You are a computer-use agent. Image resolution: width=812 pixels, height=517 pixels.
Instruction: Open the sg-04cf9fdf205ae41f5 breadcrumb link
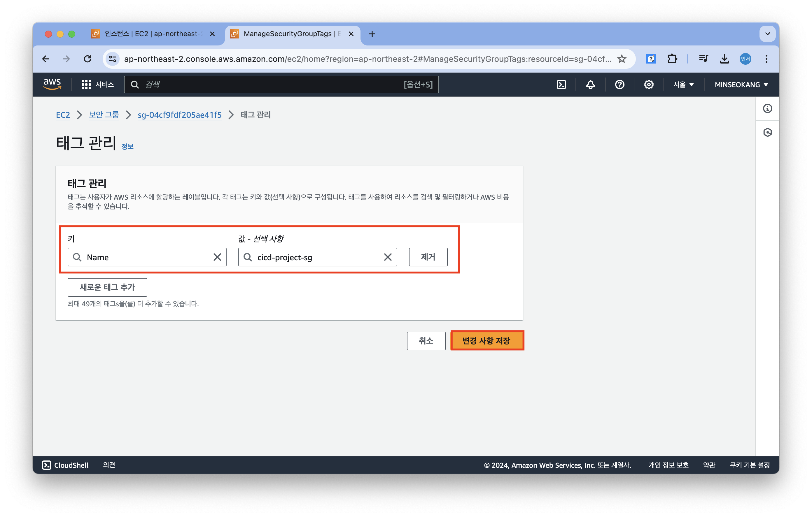pos(179,115)
